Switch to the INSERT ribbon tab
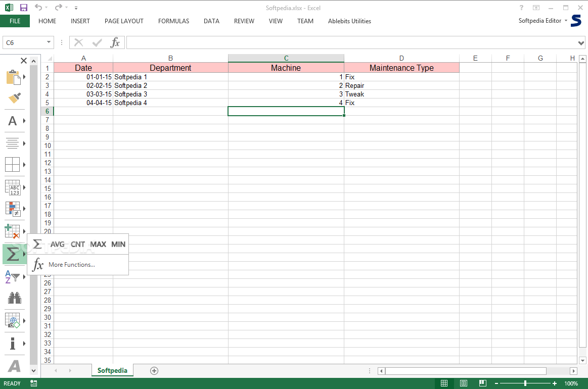 (x=80, y=21)
